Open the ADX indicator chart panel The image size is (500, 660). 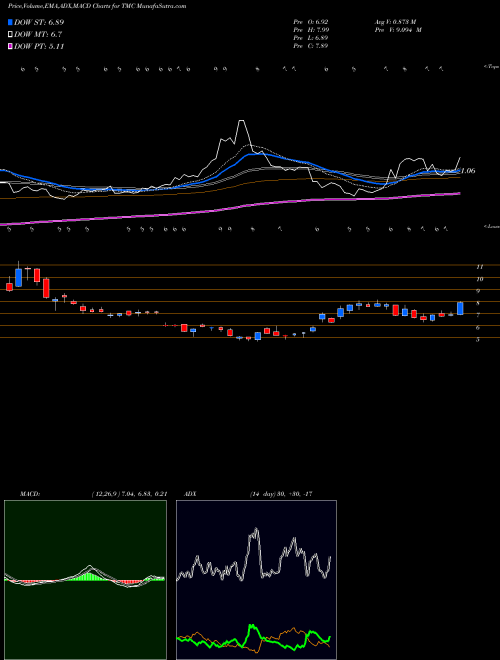tap(256, 580)
